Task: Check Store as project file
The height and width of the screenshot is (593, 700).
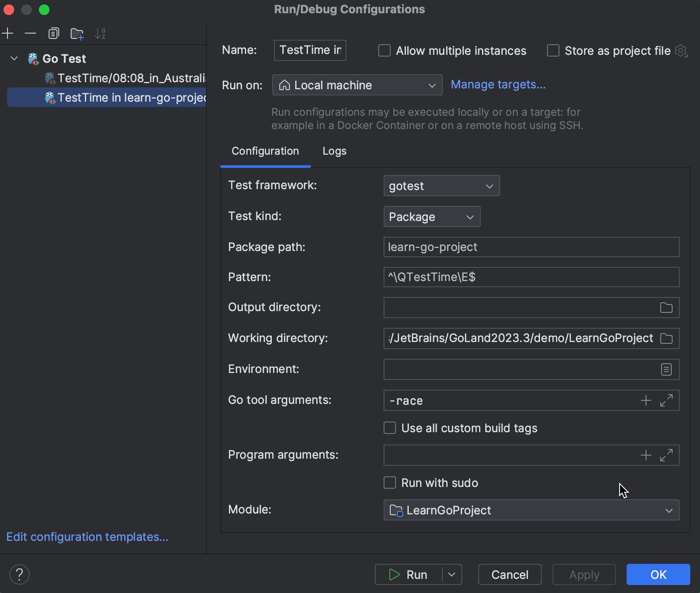Action: click(553, 51)
